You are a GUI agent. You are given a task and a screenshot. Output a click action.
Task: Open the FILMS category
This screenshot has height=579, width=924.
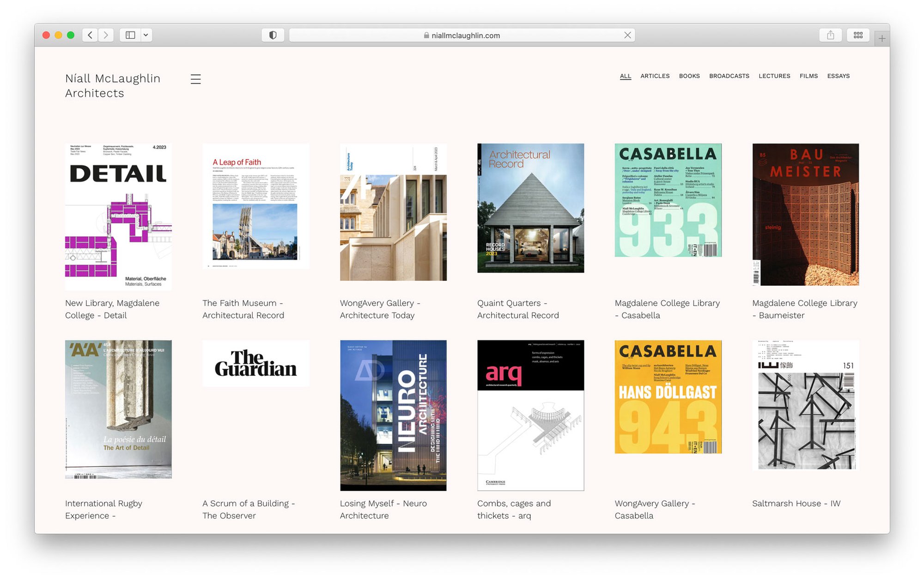[x=808, y=76]
